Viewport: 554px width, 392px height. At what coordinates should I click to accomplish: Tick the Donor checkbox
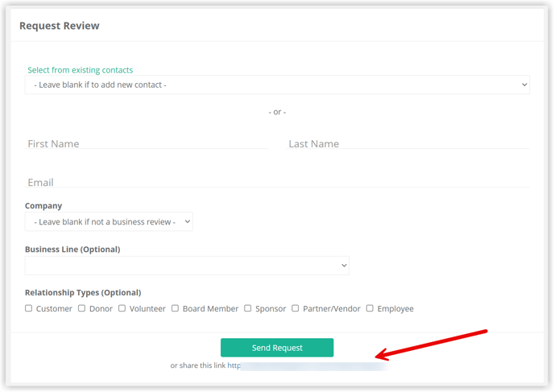click(81, 308)
